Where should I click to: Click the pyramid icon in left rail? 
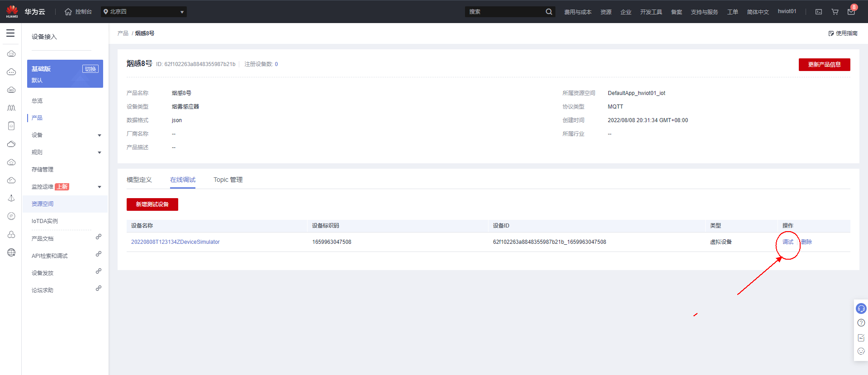pos(11,199)
